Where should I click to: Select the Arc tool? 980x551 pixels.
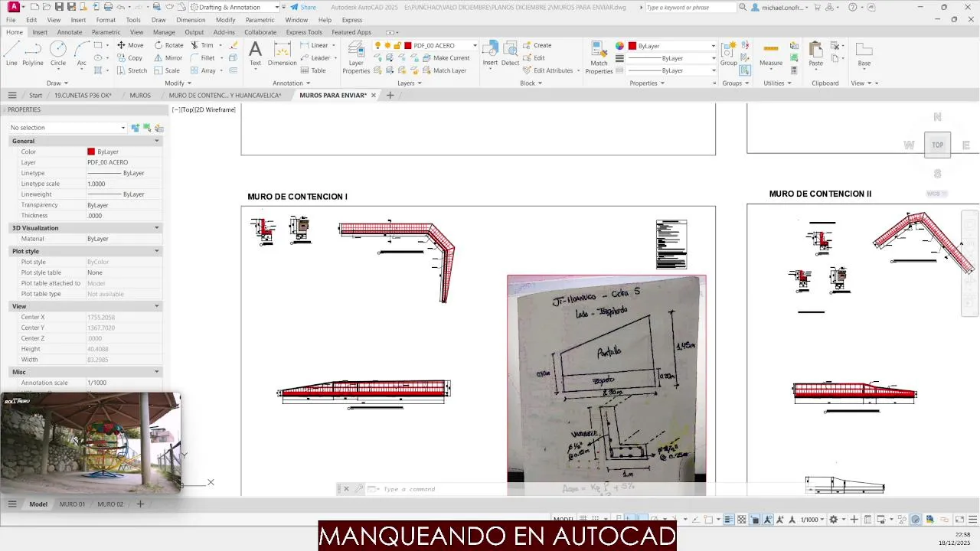81,54
